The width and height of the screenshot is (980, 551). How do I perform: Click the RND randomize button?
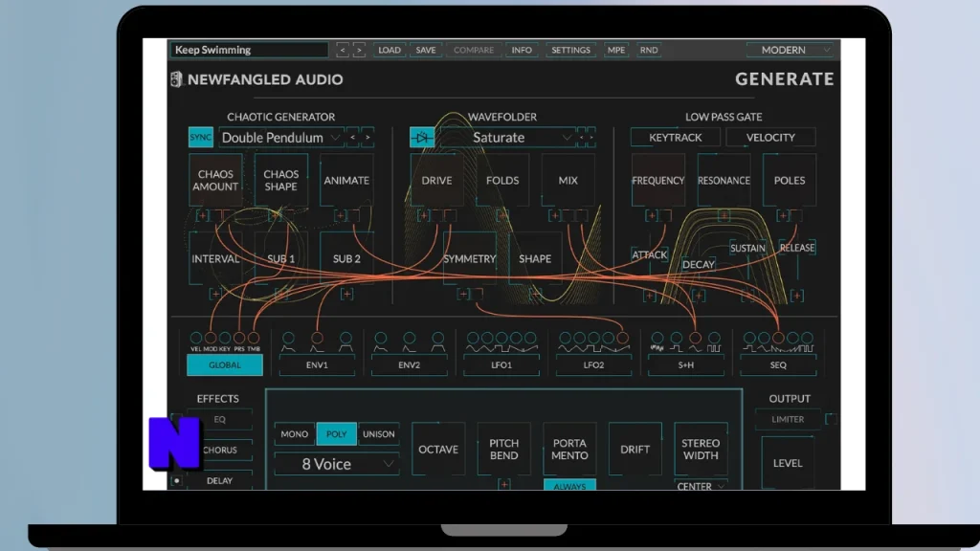pos(649,50)
